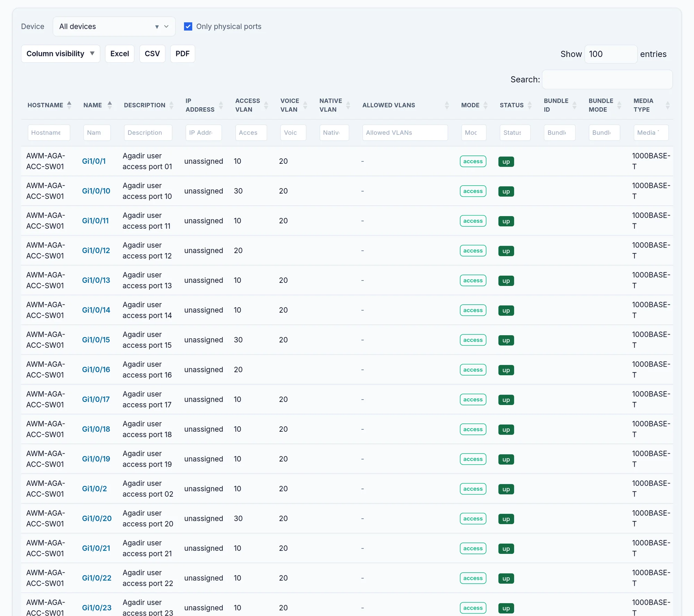This screenshot has height=616, width=694.
Task: Focus the Allowed VLANs filter field
Action: click(405, 133)
